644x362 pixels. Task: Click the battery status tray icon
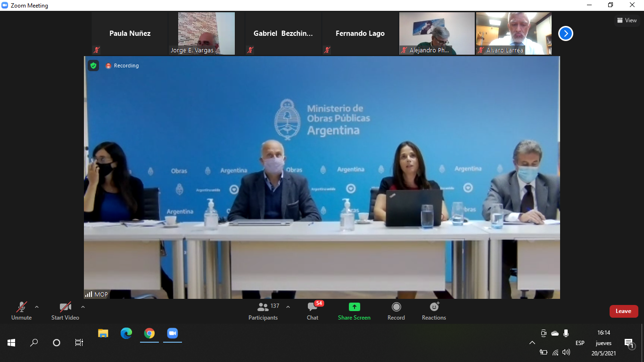click(544, 352)
